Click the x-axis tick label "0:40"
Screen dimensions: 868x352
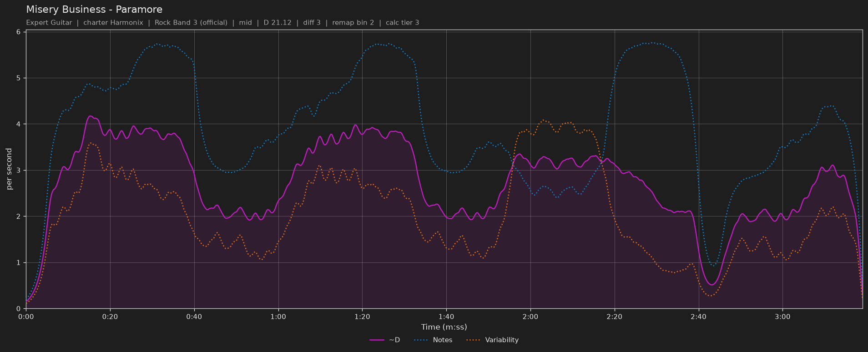pyautogui.click(x=194, y=316)
